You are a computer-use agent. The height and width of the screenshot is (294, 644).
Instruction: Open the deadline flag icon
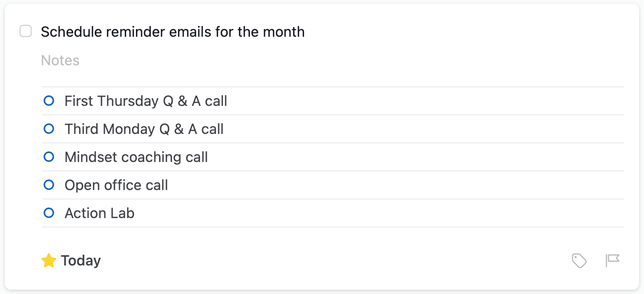tap(613, 261)
